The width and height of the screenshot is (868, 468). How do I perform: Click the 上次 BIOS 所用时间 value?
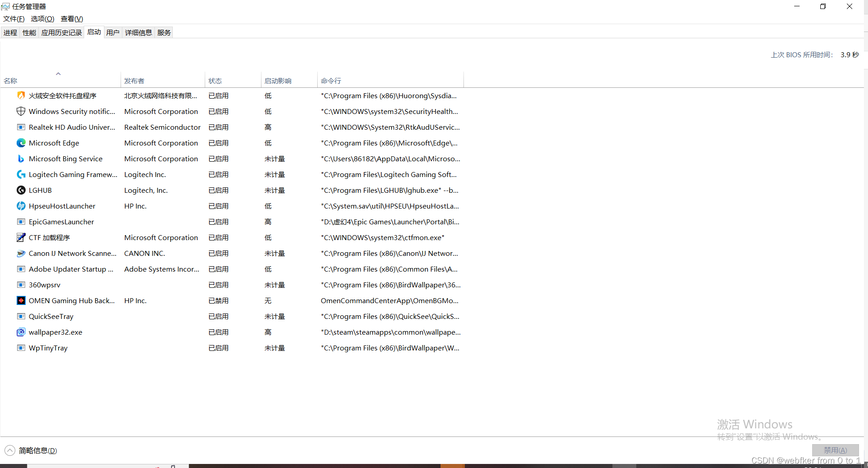tap(850, 55)
